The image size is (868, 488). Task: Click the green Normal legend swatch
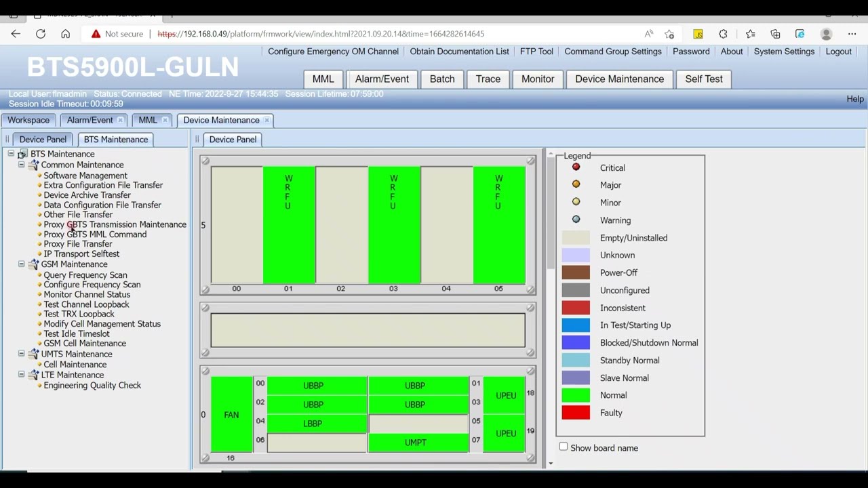(576, 395)
